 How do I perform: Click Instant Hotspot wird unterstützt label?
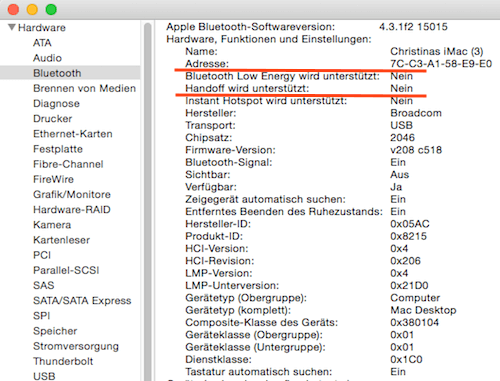(266, 101)
